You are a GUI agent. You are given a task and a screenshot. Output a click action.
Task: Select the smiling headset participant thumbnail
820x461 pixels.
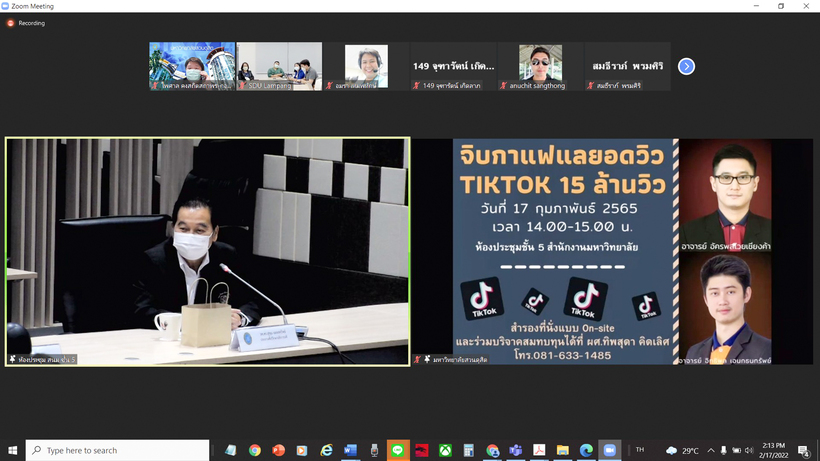(x=366, y=66)
